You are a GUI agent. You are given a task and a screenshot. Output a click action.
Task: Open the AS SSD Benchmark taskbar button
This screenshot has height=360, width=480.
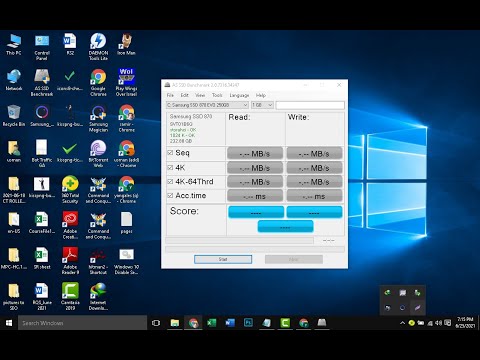pyautogui.click(x=322, y=323)
